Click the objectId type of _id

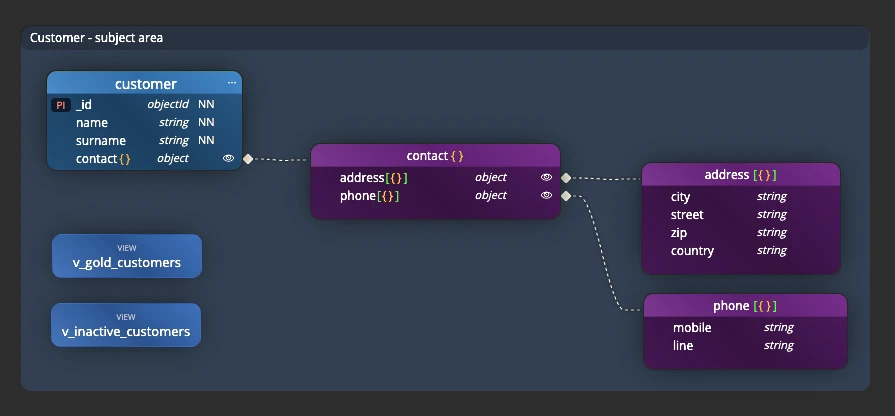pyautogui.click(x=168, y=104)
